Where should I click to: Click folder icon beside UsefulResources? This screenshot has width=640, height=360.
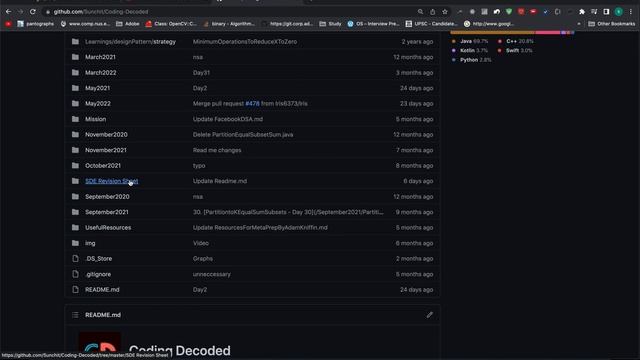75,228
